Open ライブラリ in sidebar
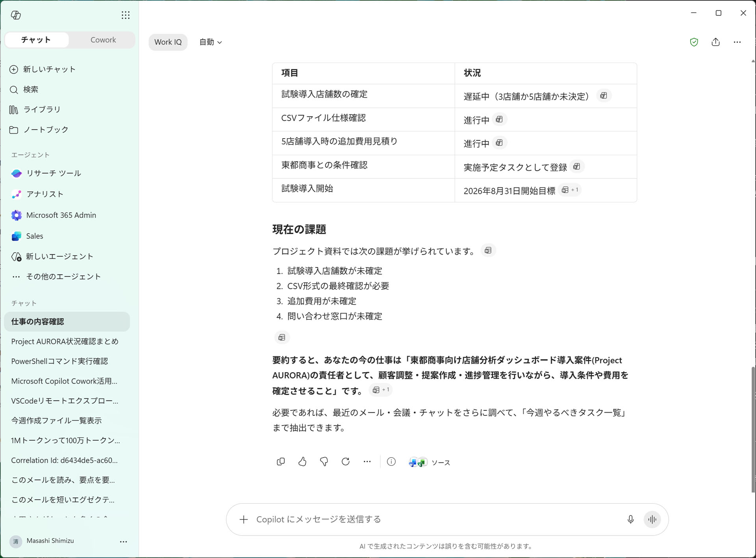The width and height of the screenshot is (756, 558). [35, 109]
